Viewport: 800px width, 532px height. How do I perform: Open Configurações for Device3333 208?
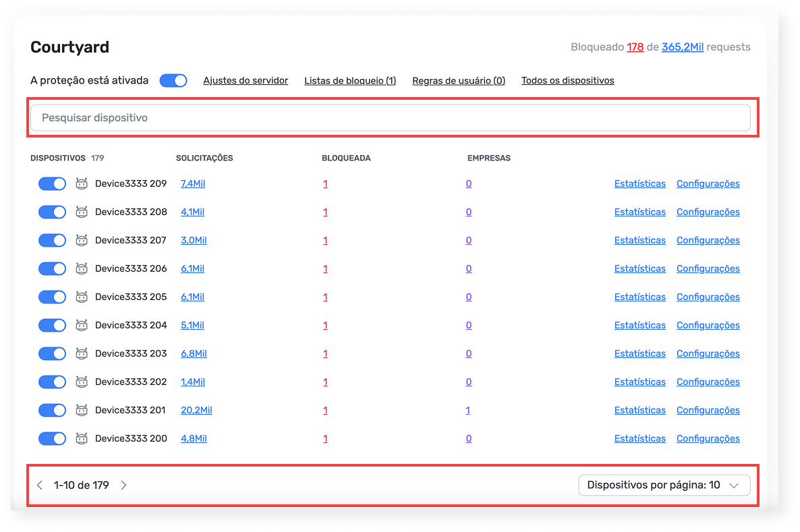pos(708,212)
